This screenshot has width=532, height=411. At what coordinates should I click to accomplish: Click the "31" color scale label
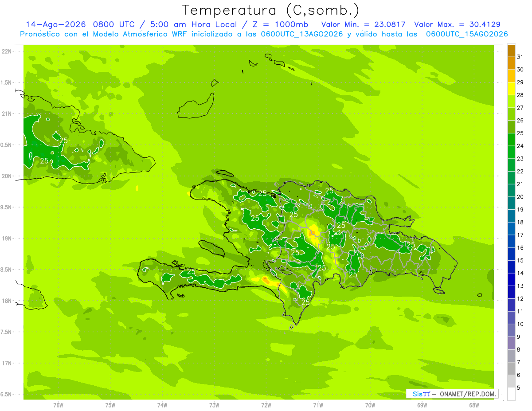[520, 57]
